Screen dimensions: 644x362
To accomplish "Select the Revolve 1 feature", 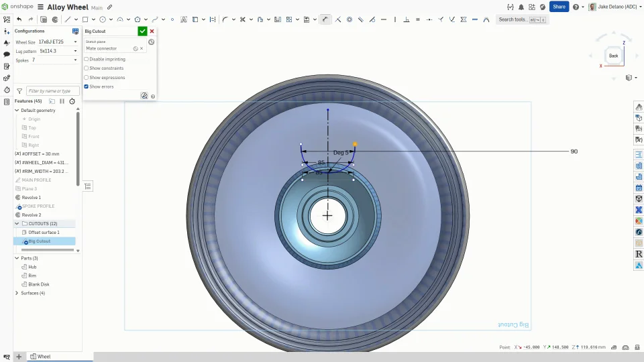I will tap(31, 198).
